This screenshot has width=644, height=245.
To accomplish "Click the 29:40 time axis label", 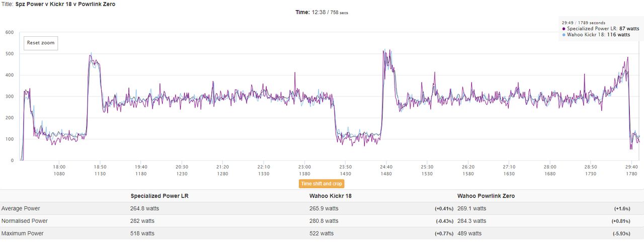I will point(632,167).
